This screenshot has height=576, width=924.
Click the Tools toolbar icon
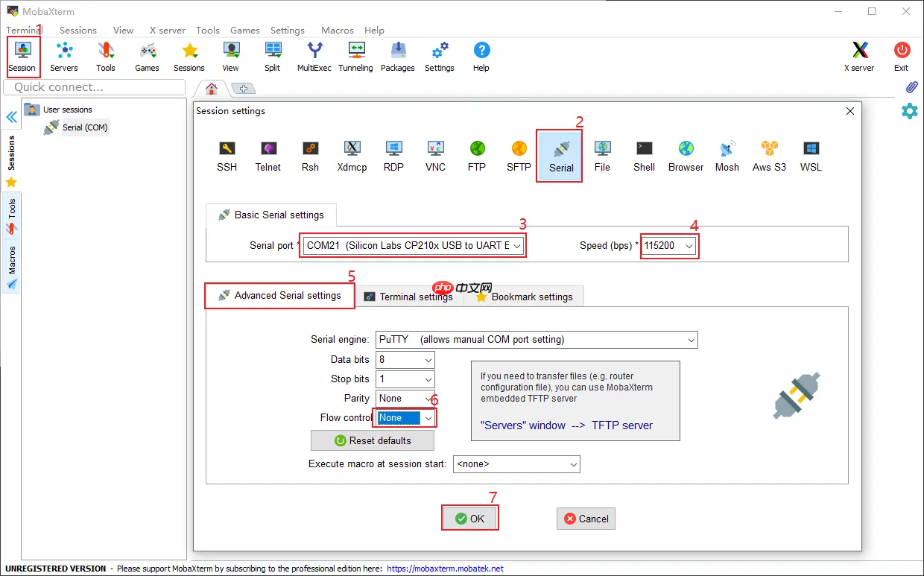click(x=106, y=57)
